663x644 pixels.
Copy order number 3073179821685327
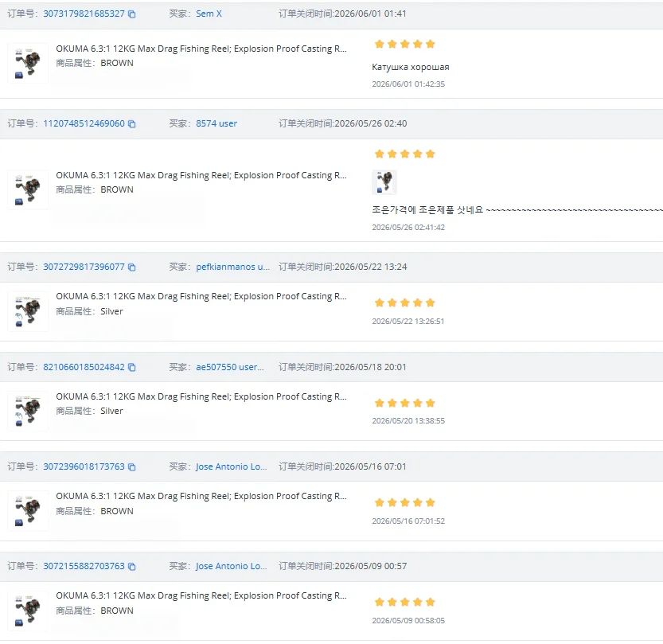132,14
